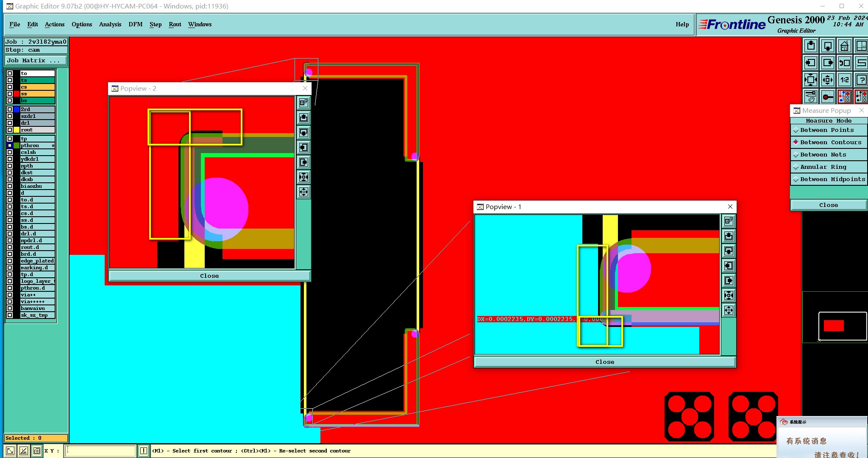The height and width of the screenshot is (458, 868).
Task: Expand the pthrou layer marker
Action: [53, 145]
